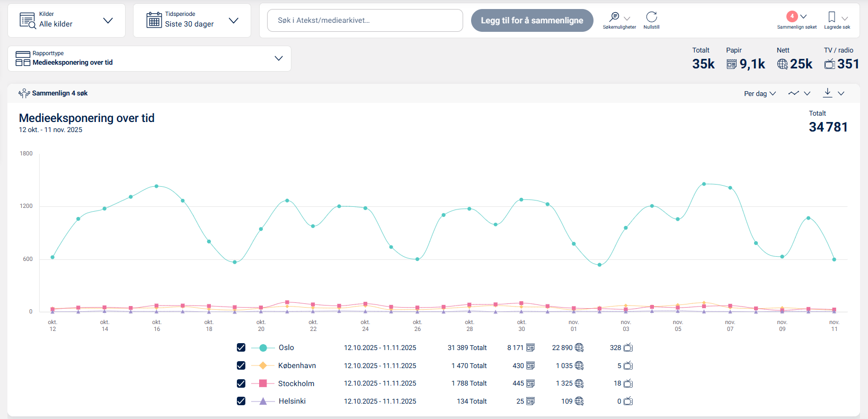
Task: Click the Sammenlign søket red badge
Action: [792, 16]
